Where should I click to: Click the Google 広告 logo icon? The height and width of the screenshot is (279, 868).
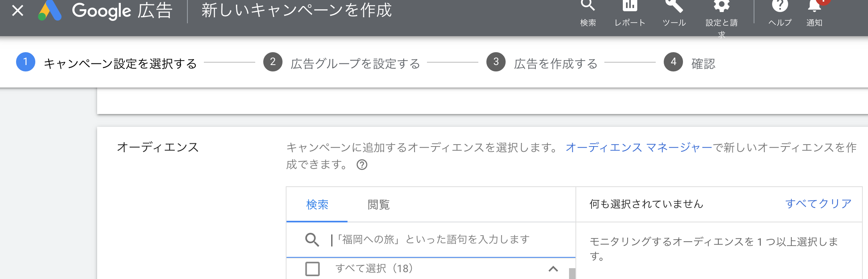(50, 11)
